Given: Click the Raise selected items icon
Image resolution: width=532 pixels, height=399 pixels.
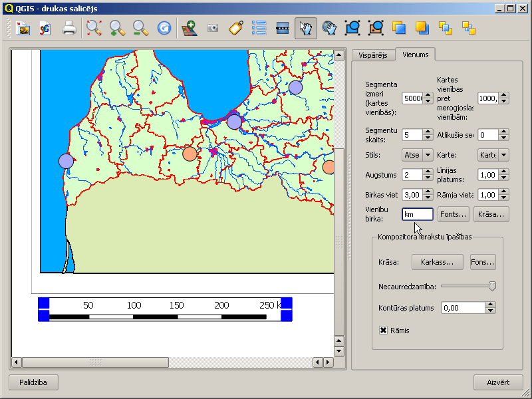Looking at the screenshot, I should (x=399, y=29).
